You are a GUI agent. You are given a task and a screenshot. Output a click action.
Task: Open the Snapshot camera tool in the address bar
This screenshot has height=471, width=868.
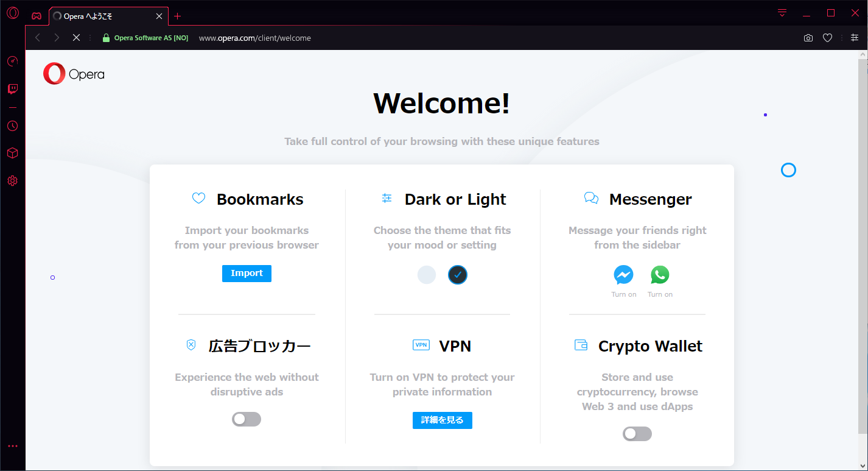[x=808, y=37]
